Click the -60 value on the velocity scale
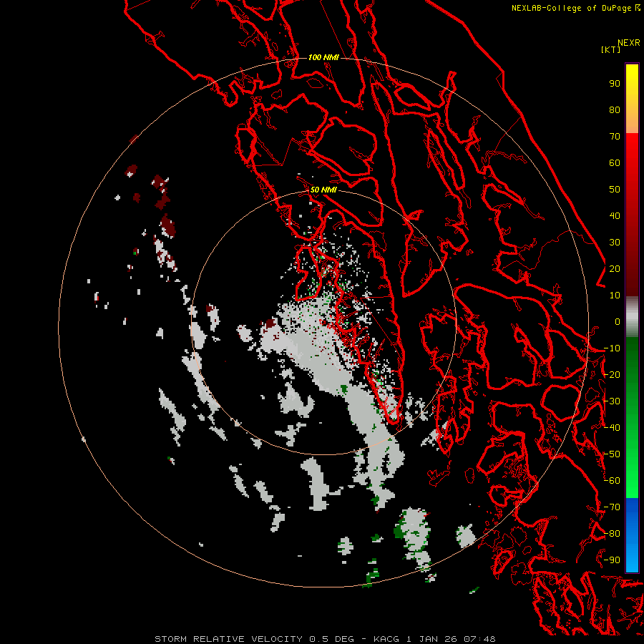Viewport: 644px width, 644px height. tap(612, 481)
